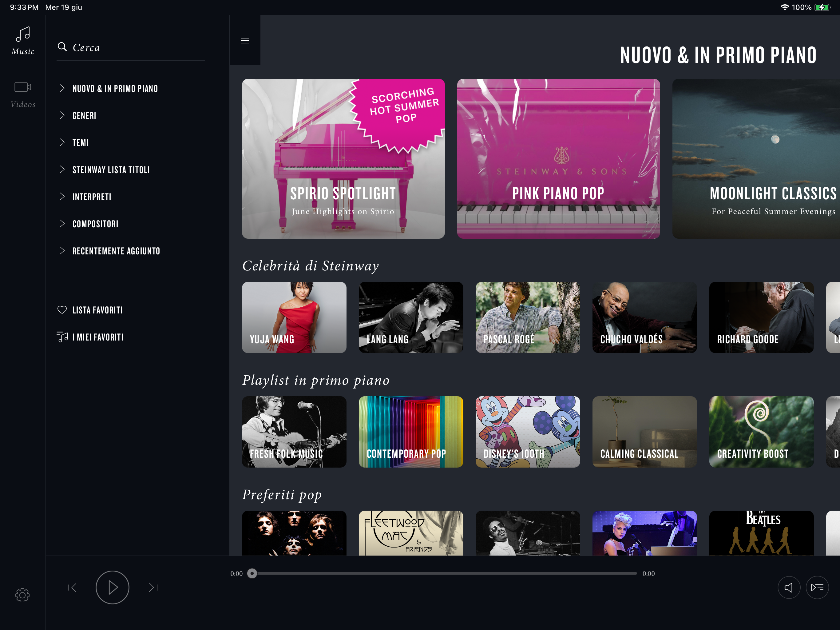Click the search magnifier icon
Image resolution: width=840 pixels, height=630 pixels.
[62, 47]
